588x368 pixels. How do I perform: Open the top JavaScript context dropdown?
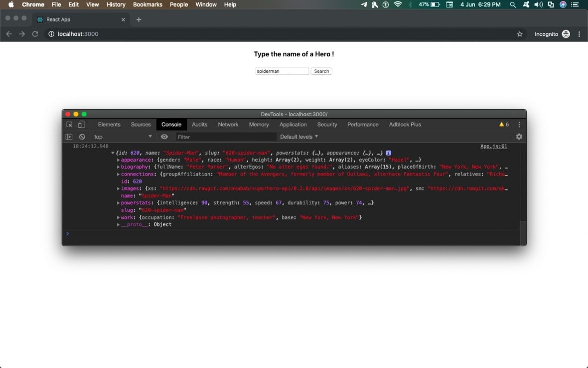(x=123, y=137)
